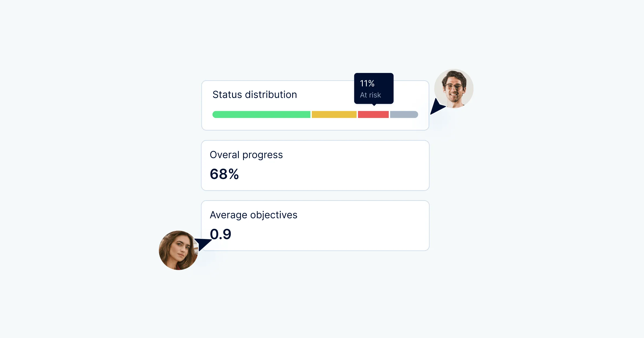Click the Status distribution heading
The image size is (644, 338).
255,95
